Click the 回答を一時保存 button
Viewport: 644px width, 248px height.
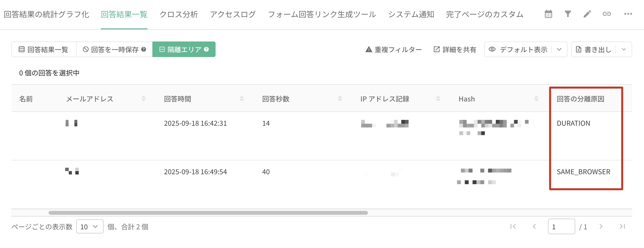pyautogui.click(x=114, y=49)
